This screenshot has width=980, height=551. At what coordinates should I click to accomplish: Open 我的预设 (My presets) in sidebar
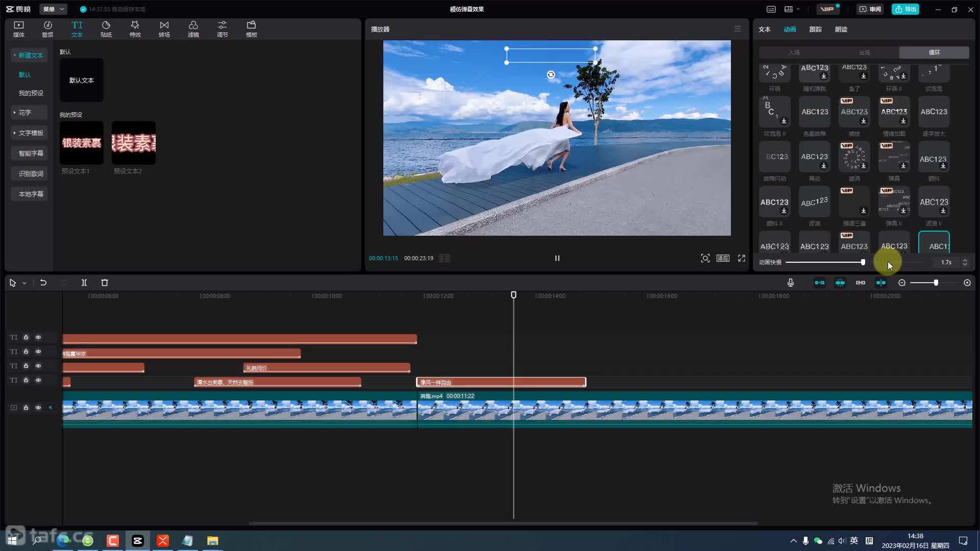[31, 93]
